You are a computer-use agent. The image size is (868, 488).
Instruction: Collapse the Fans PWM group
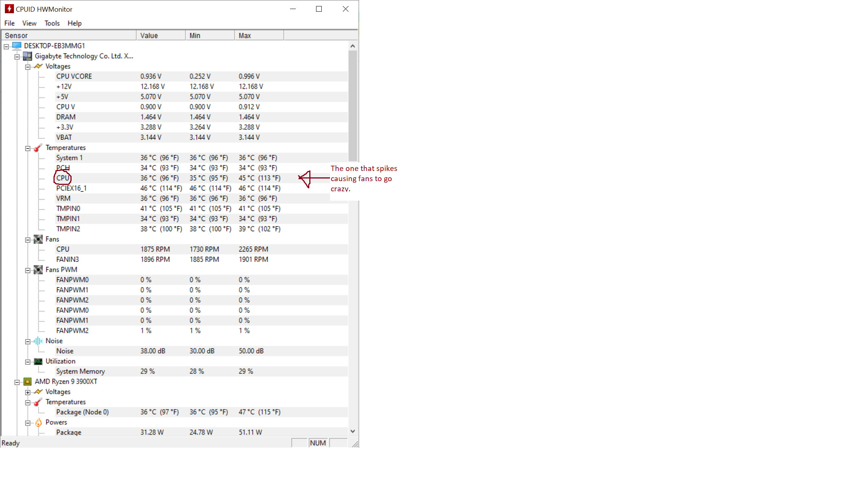[28, 270]
